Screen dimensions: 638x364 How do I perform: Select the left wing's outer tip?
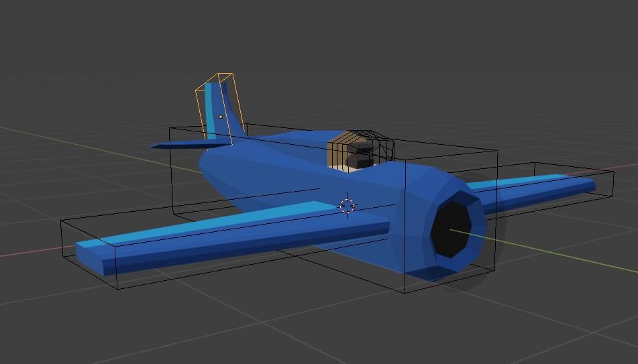tap(91, 255)
